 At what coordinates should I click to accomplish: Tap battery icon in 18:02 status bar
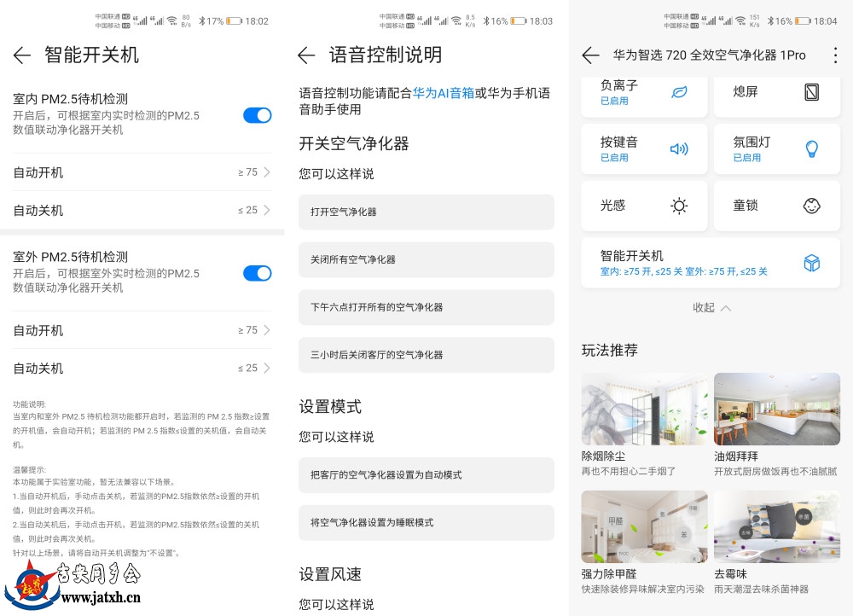point(234,21)
